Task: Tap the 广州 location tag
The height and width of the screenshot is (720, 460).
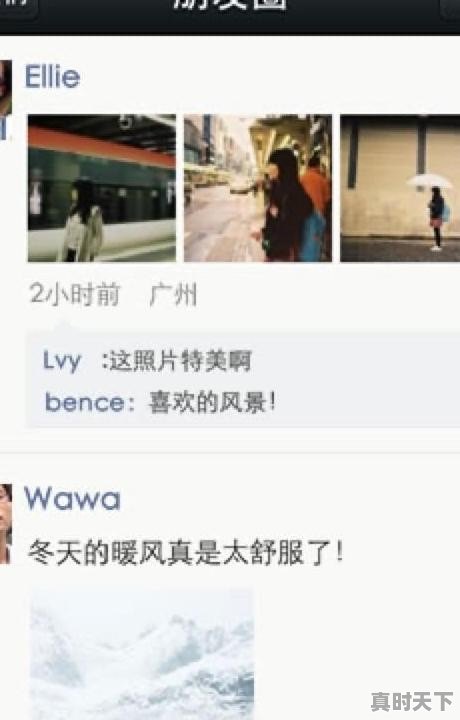Action: click(x=174, y=295)
